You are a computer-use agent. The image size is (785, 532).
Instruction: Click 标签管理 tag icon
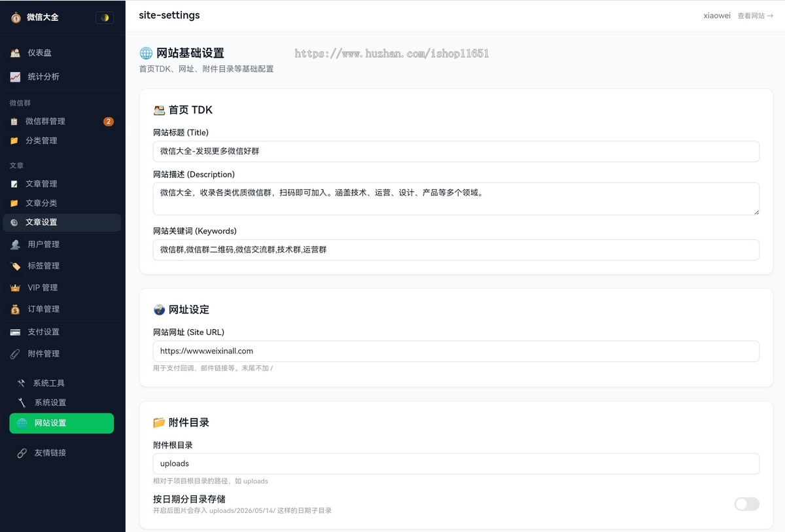click(x=15, y=266)
